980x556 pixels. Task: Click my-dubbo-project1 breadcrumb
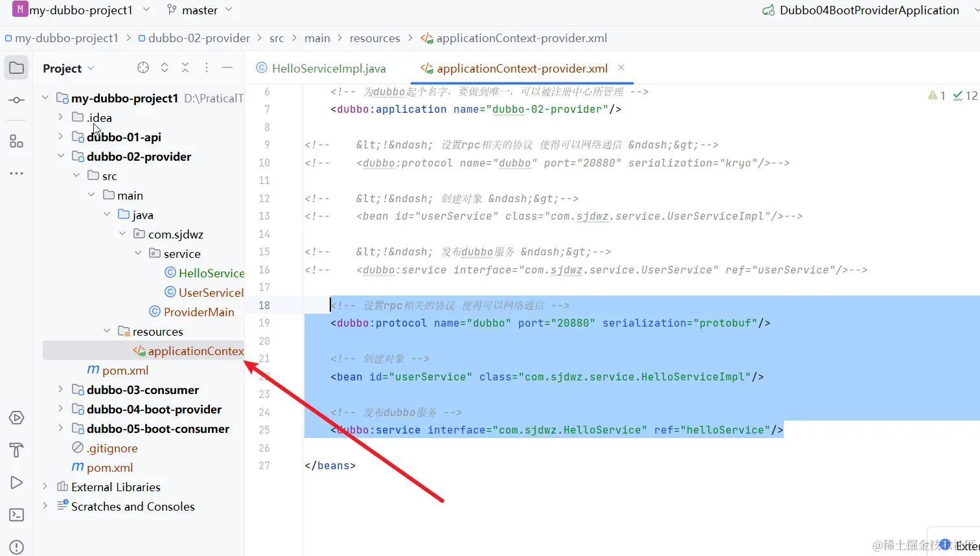click(62, 38)
